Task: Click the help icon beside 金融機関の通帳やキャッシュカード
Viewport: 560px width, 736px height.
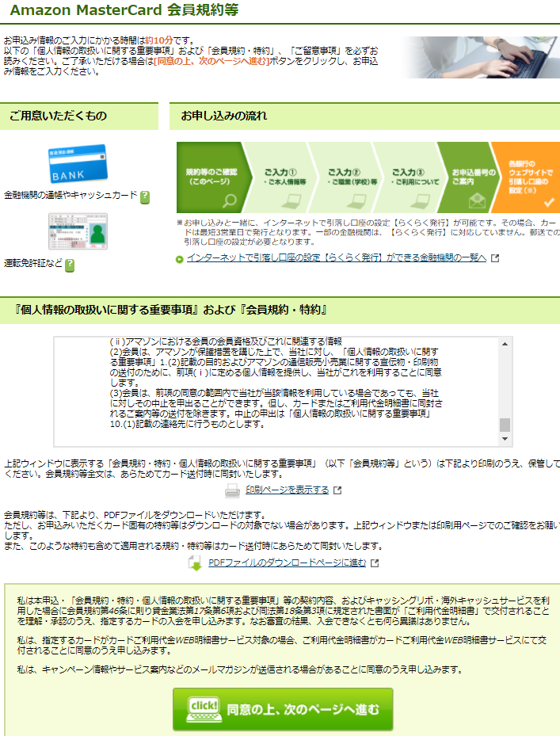Action: click(145, 197)
